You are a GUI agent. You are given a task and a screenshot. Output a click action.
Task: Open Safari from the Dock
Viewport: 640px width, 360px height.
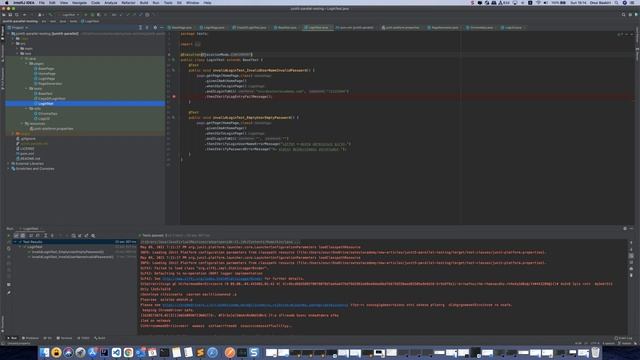[212, 352]
